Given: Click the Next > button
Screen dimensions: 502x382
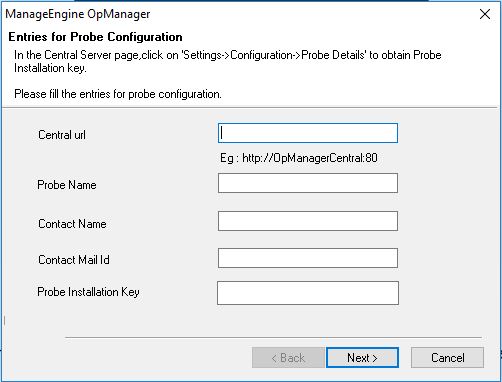Looking at the screenshot, I should point(362,358).
